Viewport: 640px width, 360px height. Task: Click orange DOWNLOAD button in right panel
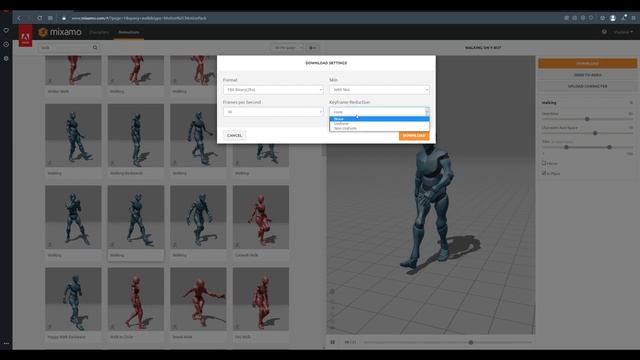(x=587, y=63)
